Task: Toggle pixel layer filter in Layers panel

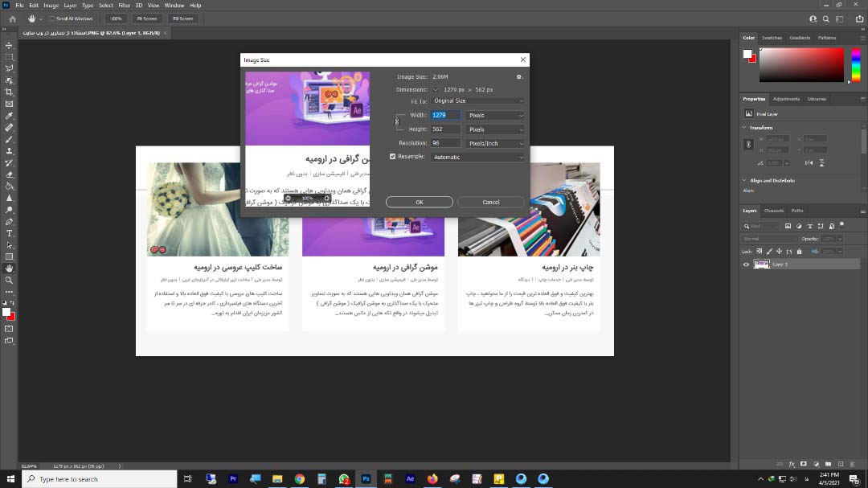Action: point(788,226)
